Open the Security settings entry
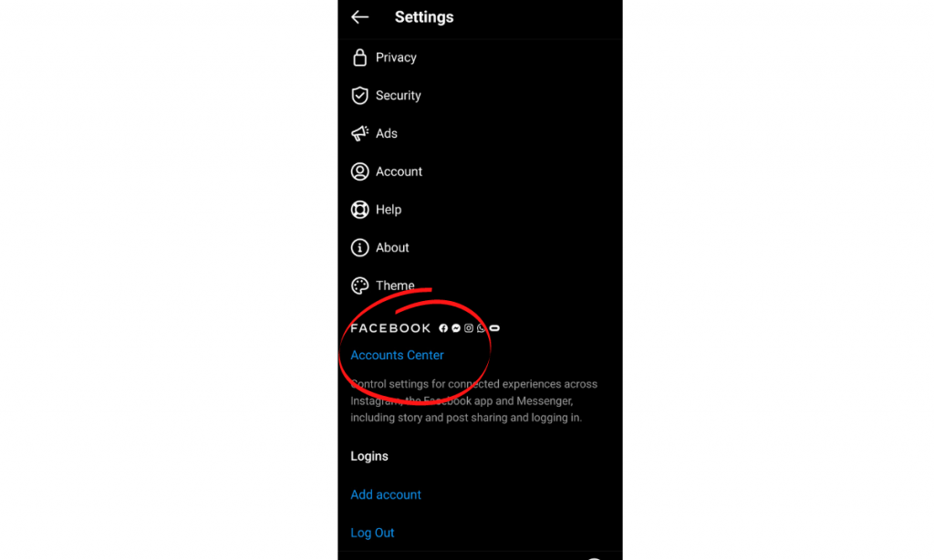Viewport: 934px width, 560px height. [398, 96]
